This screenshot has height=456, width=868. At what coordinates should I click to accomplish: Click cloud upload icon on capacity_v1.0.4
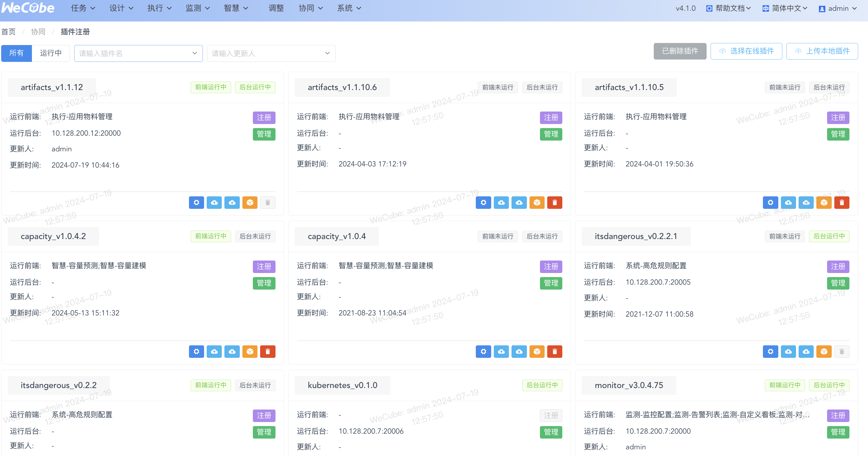501,351
